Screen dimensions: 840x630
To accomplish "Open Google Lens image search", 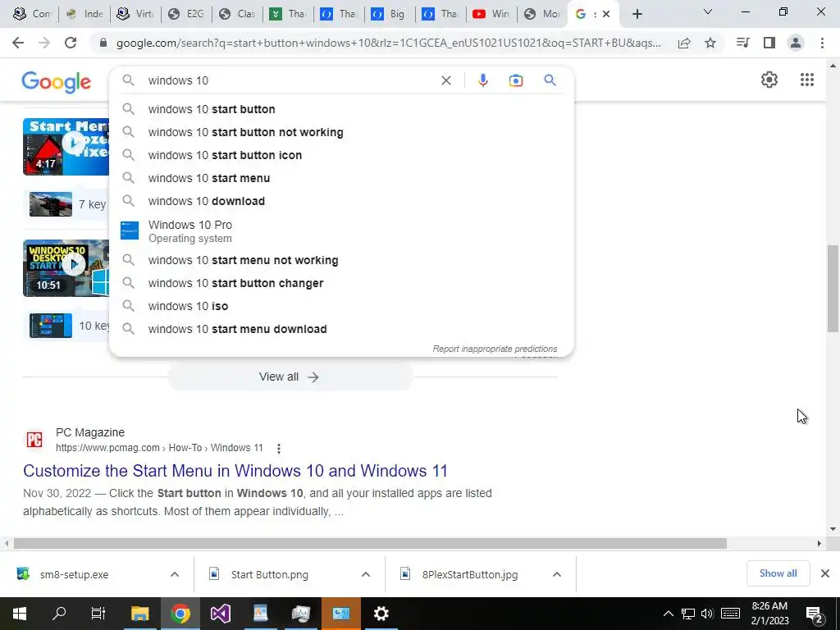I will point(515,80).
